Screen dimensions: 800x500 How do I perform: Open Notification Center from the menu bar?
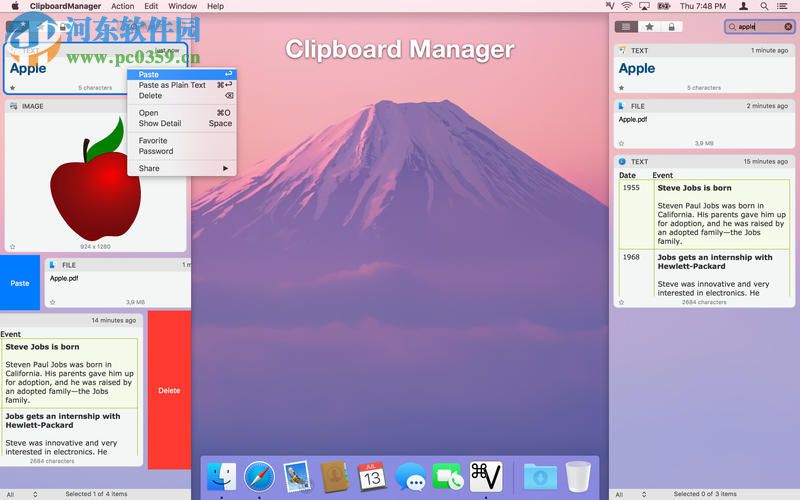coord(782,6)
